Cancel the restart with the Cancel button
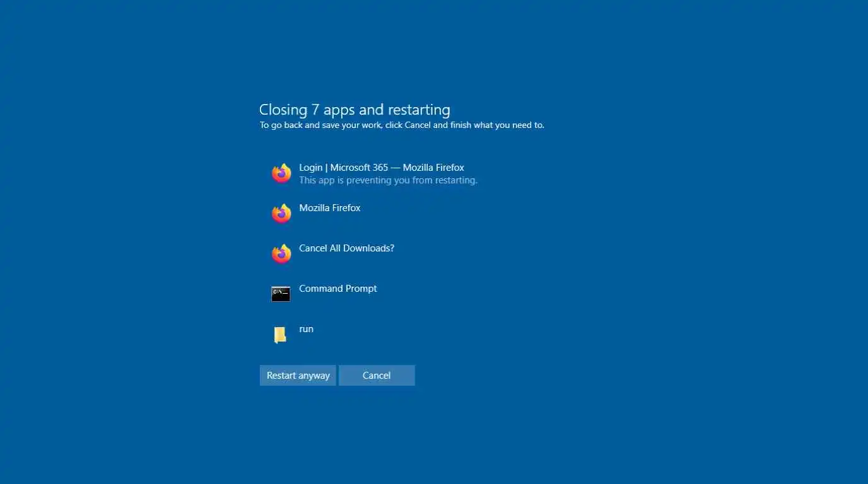Image resolution: width=868 pixels, height=484 pixels. 377,376
